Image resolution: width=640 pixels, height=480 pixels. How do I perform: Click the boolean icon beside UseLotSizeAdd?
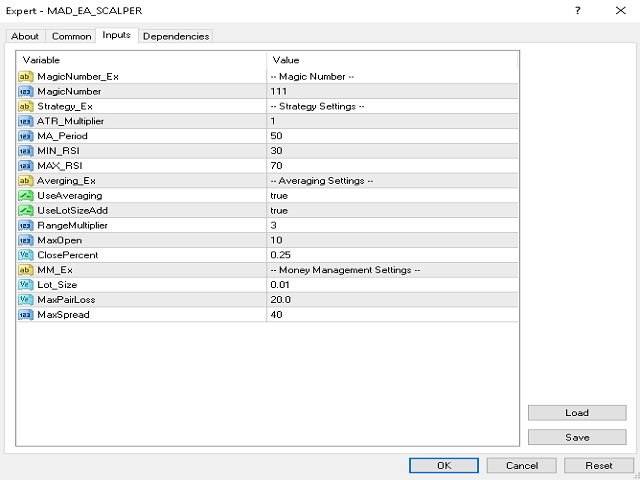(26, 210)
